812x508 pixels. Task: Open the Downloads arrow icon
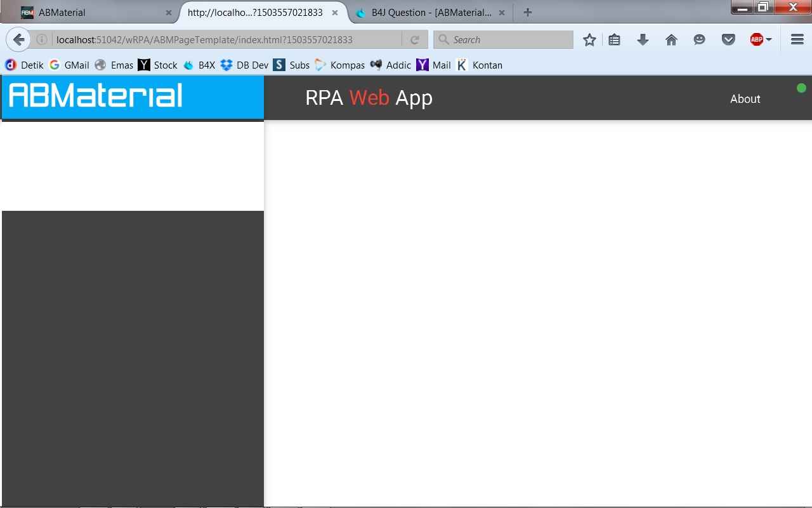(643, 39)
